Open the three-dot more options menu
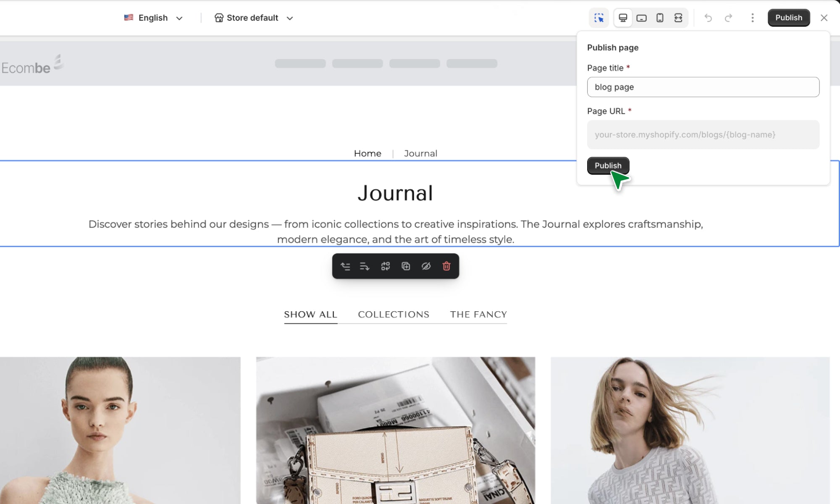The height and width of the screenshot is (504, 840). pos(752,18)
